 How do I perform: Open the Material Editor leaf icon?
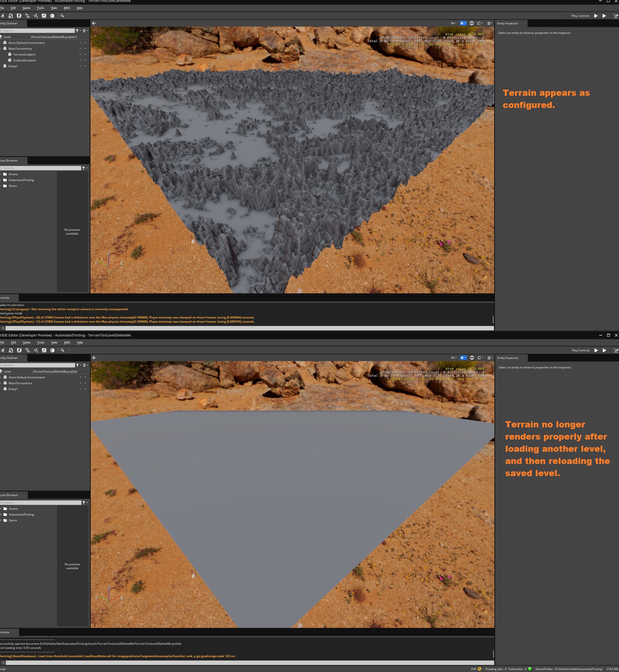[x=19, y=16]
